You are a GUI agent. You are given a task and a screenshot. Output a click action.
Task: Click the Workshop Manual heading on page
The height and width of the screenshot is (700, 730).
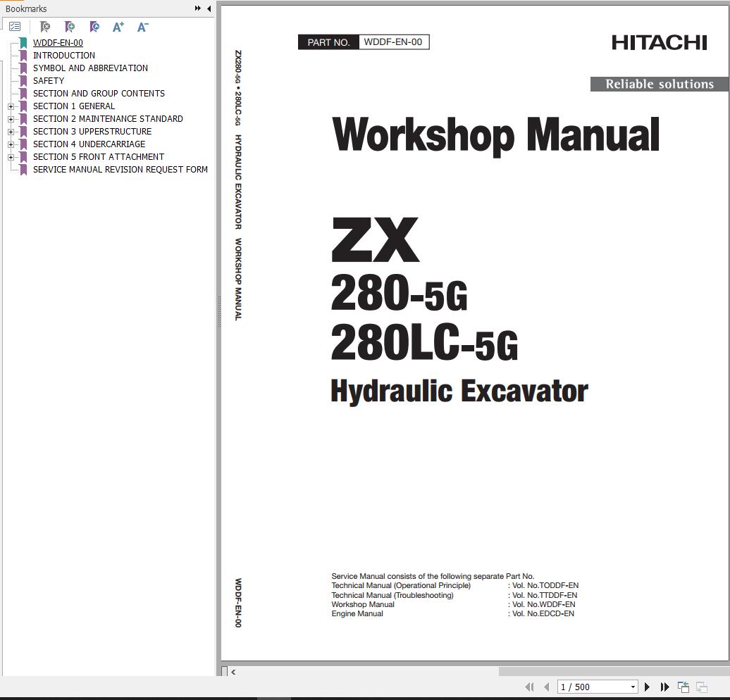click(496, 135)
